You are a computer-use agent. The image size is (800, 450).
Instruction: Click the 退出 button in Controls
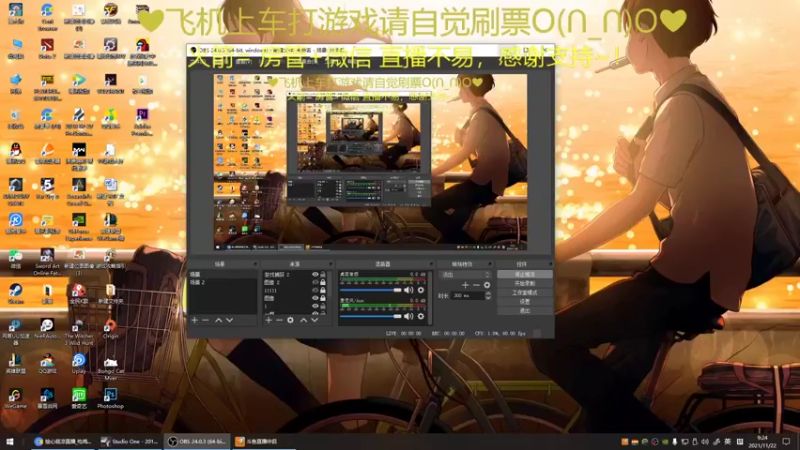524,311
